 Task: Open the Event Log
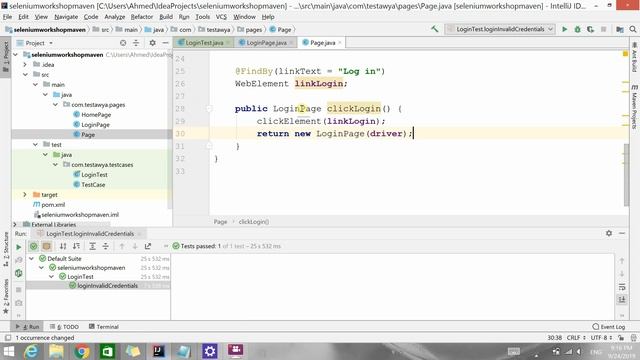609,327
